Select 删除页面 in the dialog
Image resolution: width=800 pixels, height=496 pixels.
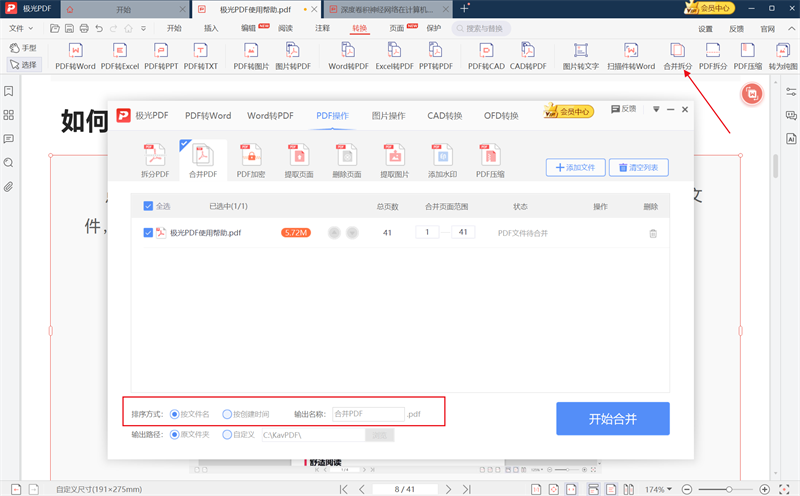click(347, 160)
